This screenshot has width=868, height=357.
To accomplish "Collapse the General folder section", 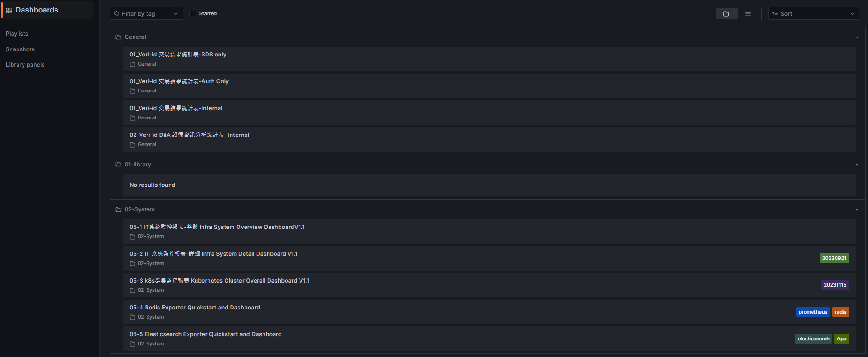I will tap(856, 37).
